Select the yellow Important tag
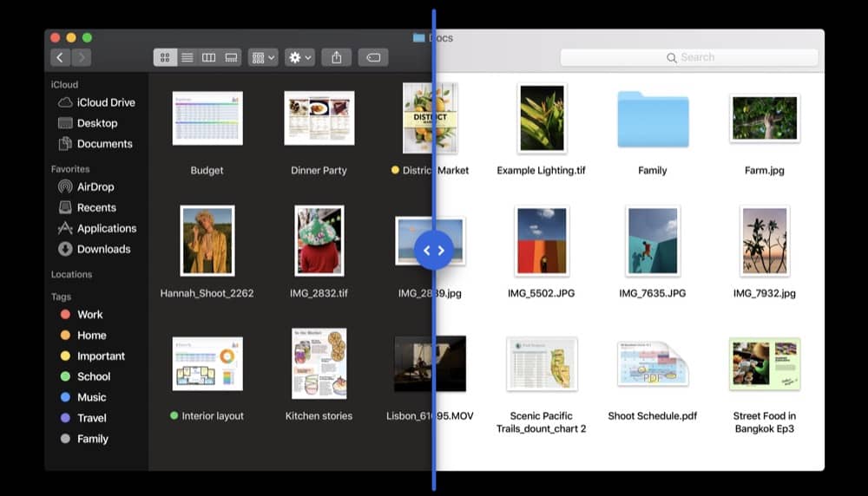 [93, 356]
